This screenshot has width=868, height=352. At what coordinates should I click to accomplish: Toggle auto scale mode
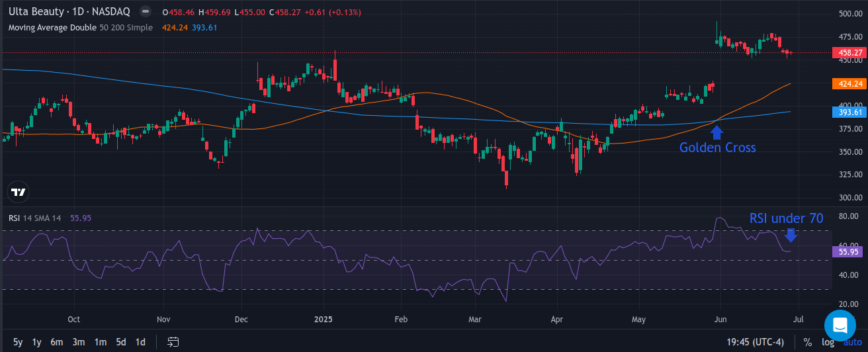[x=852, y=342]
